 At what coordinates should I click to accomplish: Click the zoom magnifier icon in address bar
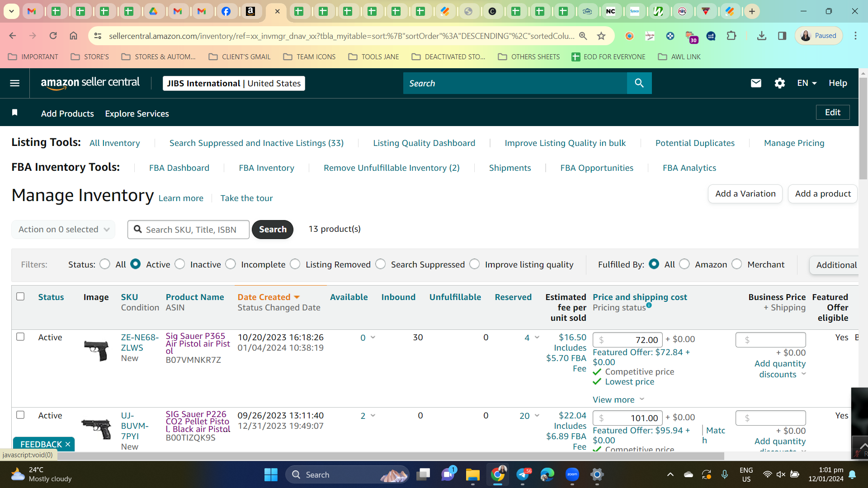[x=583, y=36]
